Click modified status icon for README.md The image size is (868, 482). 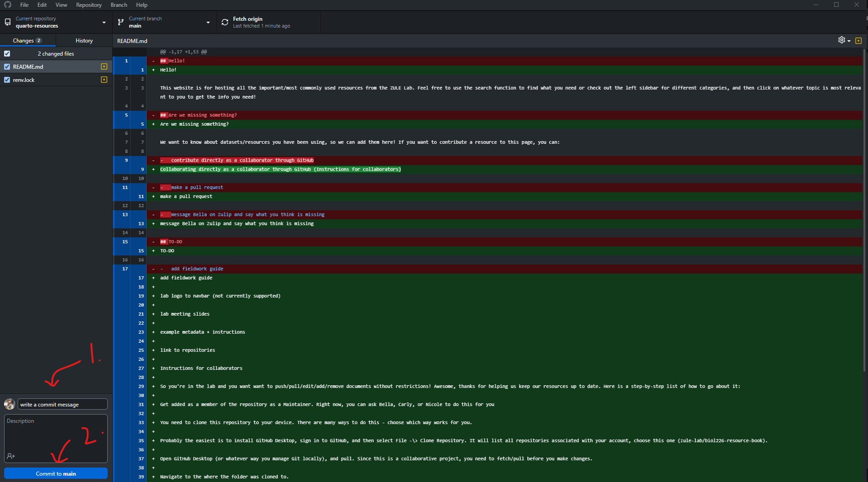104,66
